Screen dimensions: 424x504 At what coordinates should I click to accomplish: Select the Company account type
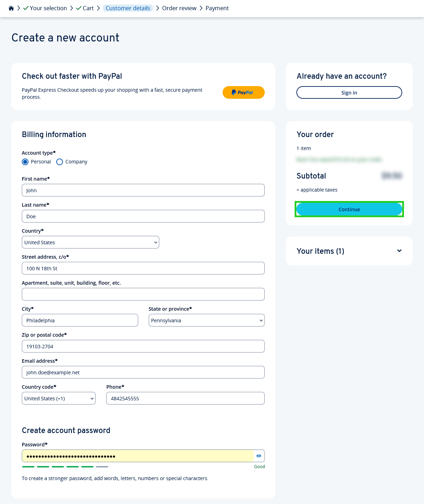tap(59, 162)
